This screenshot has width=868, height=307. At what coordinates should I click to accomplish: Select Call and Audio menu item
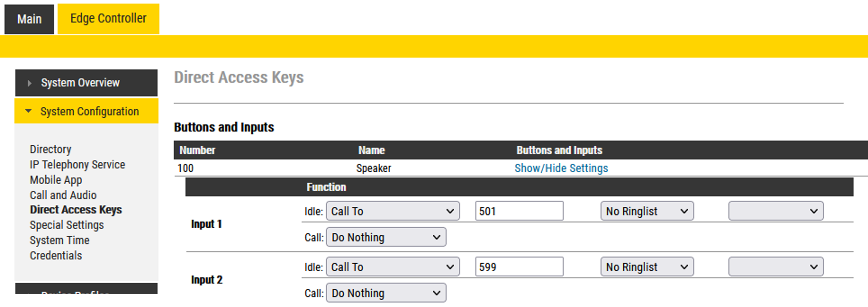point(63,195)
